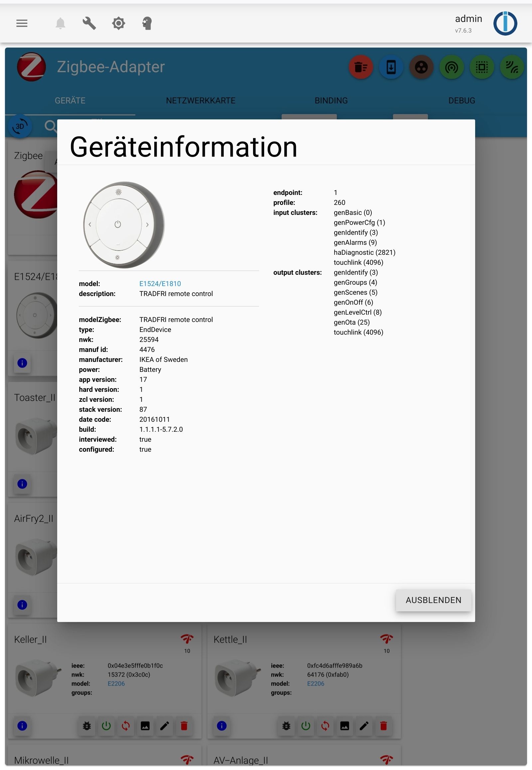Click the Keller_II smart plug thumbnail
This screenshot has height=770, width=532.
point(38,678)
